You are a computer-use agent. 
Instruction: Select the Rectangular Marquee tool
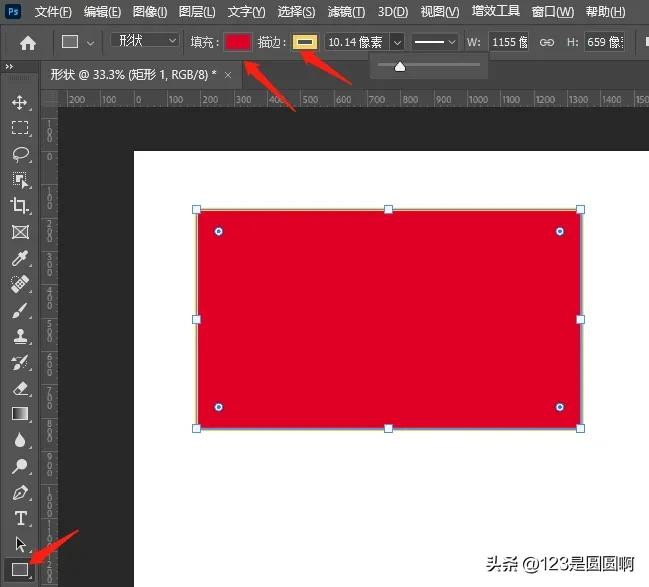20,128
